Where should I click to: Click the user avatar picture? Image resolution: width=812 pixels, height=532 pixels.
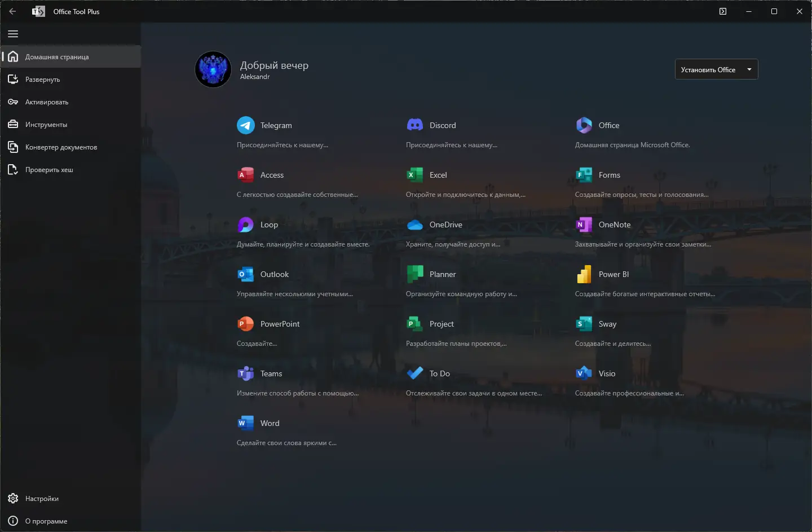(x=213, y=69)
